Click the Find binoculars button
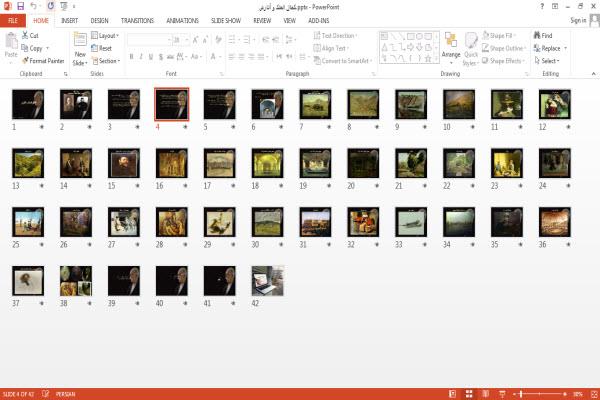600x400 pixels. click(x=543, y=35)
